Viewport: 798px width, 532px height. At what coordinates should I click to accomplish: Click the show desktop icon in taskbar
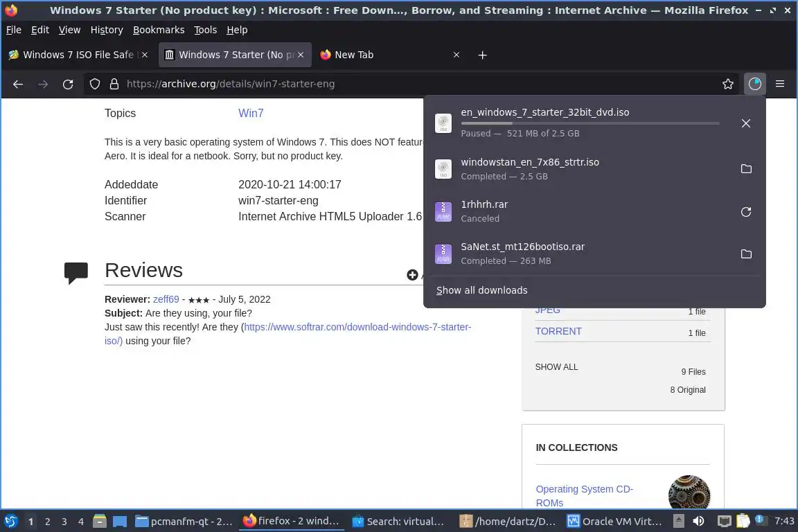click(120, 522)
